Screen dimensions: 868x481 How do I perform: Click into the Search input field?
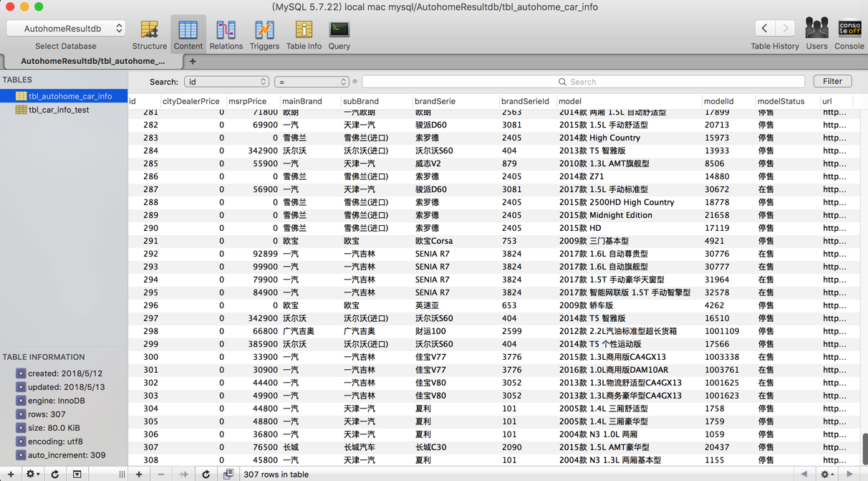[x=583, y=82]
